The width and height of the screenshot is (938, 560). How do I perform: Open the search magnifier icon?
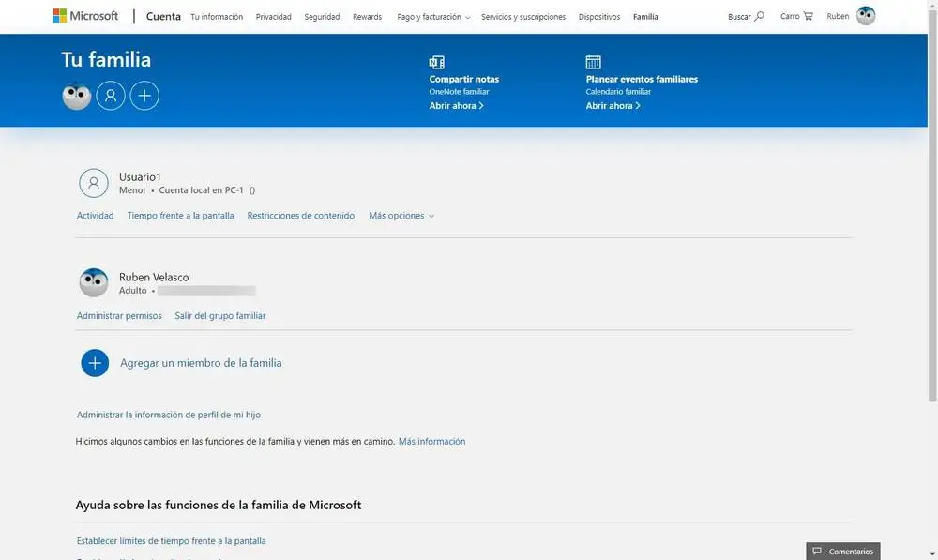coord(759,16)
